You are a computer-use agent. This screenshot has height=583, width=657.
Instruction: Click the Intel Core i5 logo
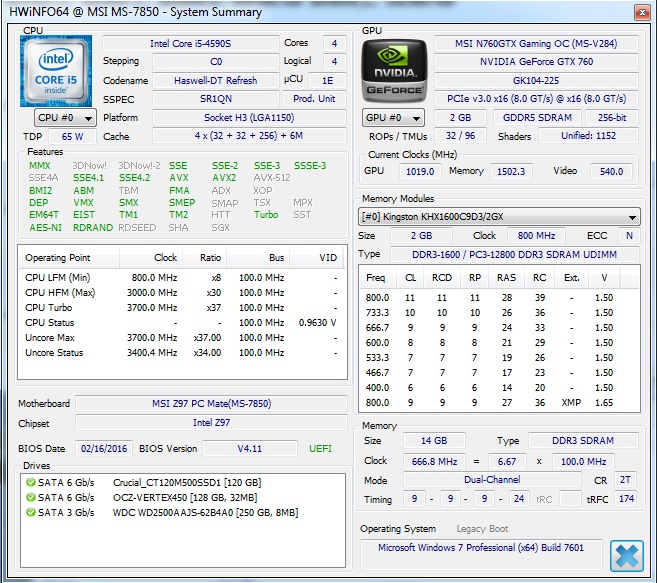pos(56,71)
